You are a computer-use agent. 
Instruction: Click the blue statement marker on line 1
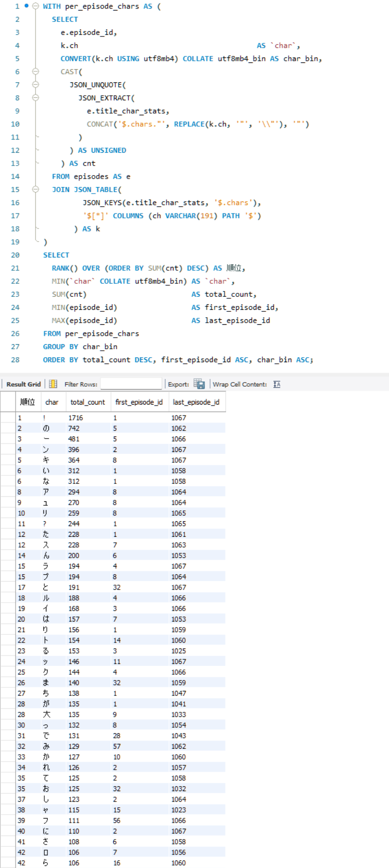pyautogui.click(x=26, y=6)
